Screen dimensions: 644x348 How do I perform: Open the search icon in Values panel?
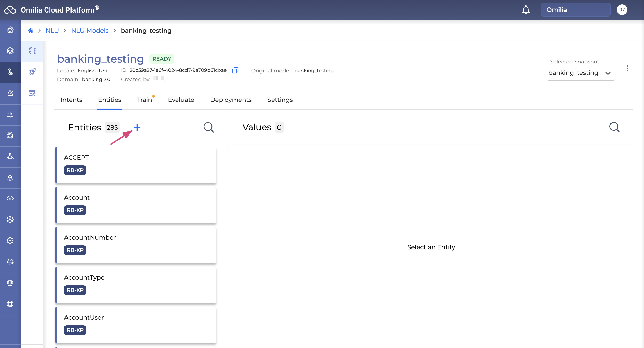click(614, 127)
